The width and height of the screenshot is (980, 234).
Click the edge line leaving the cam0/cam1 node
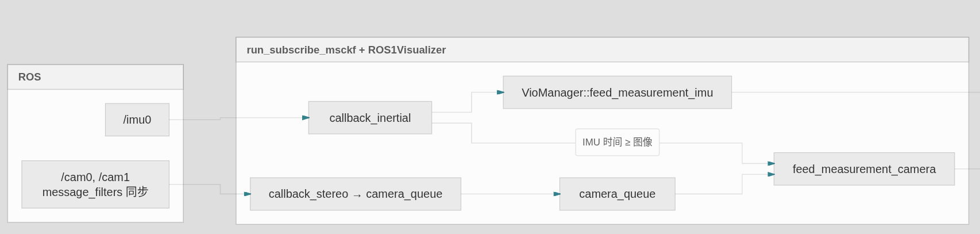[195, 185]
